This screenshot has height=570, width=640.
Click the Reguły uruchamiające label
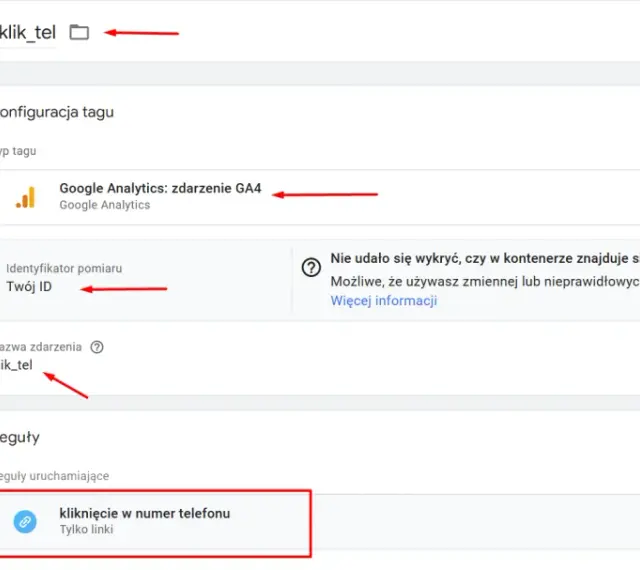(54, 476)
